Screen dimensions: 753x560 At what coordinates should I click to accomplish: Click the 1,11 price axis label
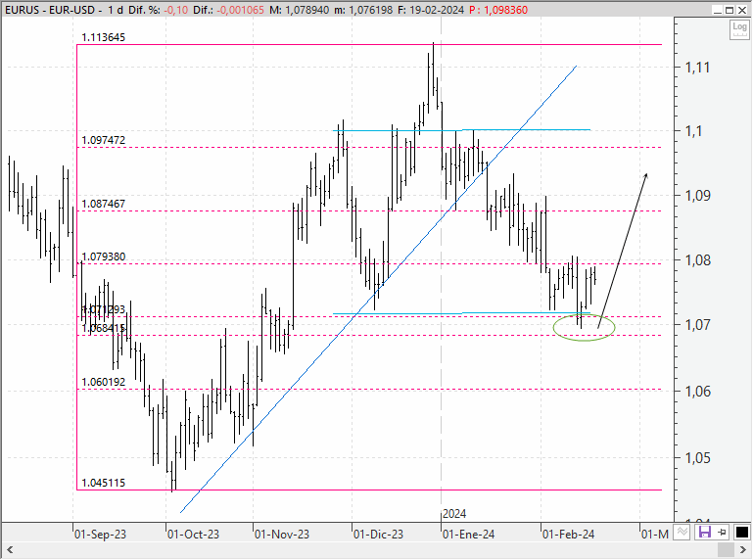click(697, 68)
